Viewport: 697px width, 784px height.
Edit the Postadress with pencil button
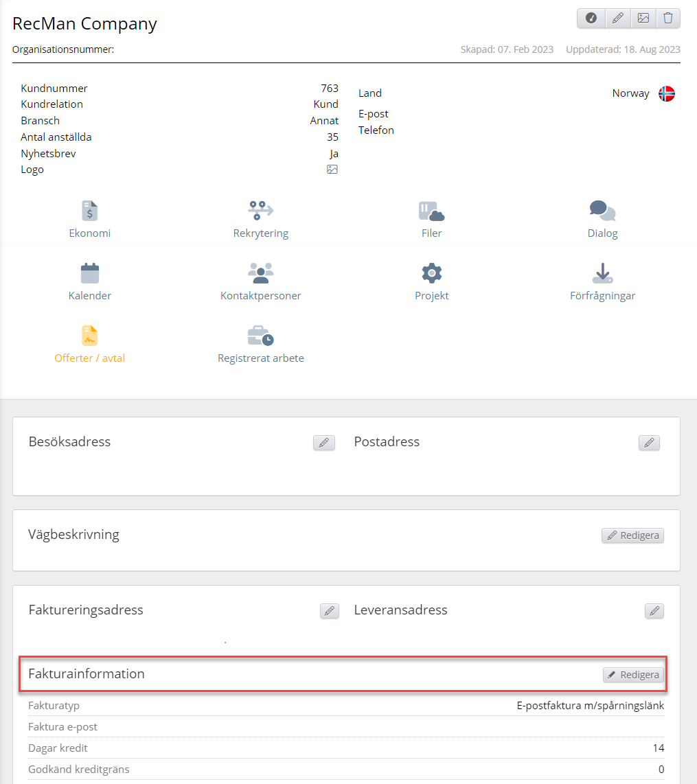[x=649, y=443]
